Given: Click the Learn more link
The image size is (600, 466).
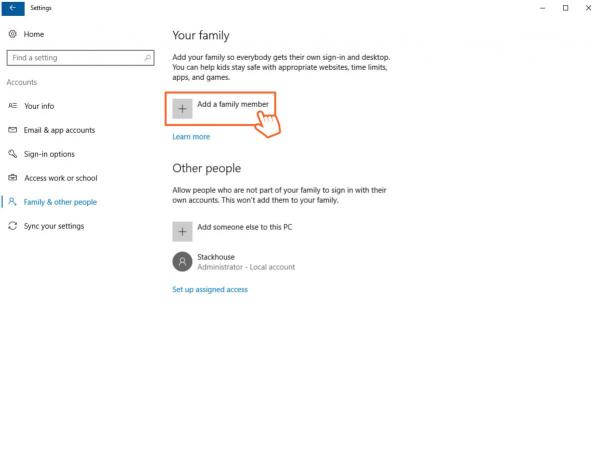Looking at the screenshot, I should click(191, 137).
